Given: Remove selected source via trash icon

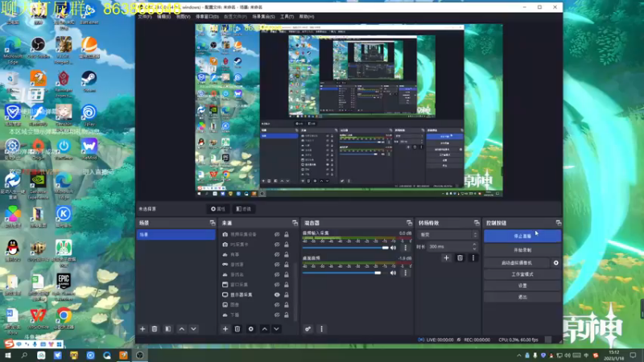Looking at the screenshot, I should click(x=237, y=329).
